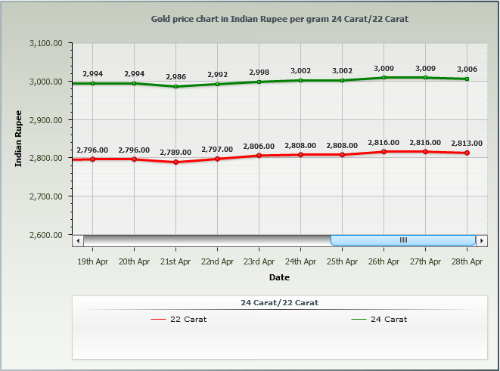The height and width of the screenshot is (371, 500).
Task: Click the 3,100.00 y-axis label
Action: tap(46, 43)
